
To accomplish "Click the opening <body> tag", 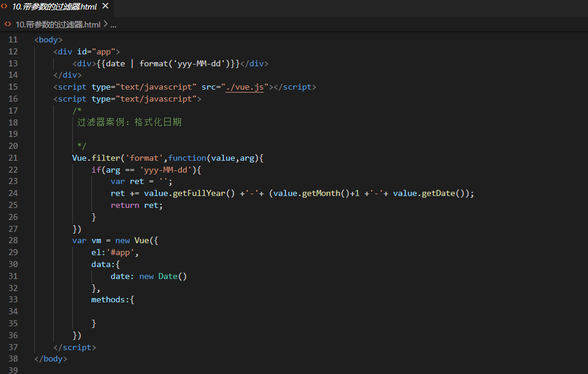I will [x=48, y=40].
